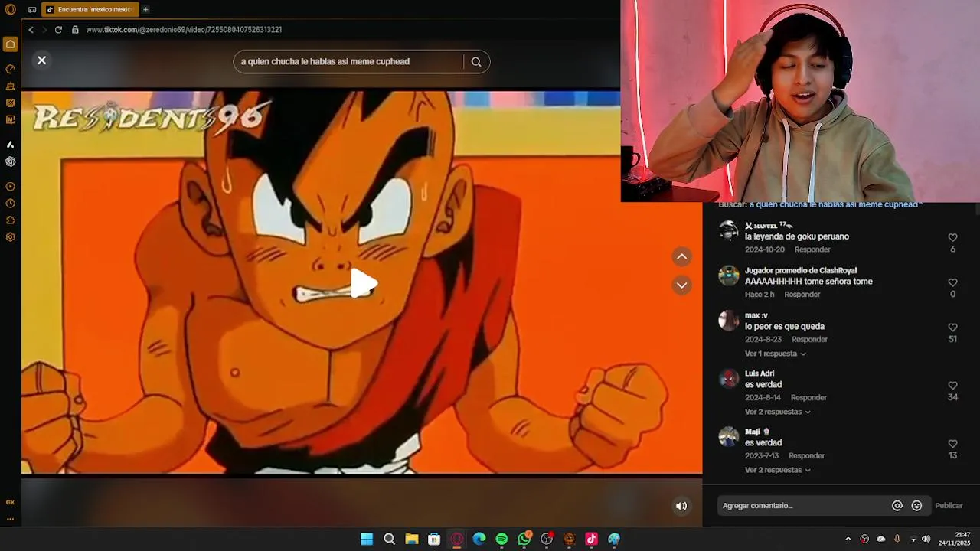Submit search with magnifier button
The height and width of the screenshot is (551, 980).
[476, 62]
